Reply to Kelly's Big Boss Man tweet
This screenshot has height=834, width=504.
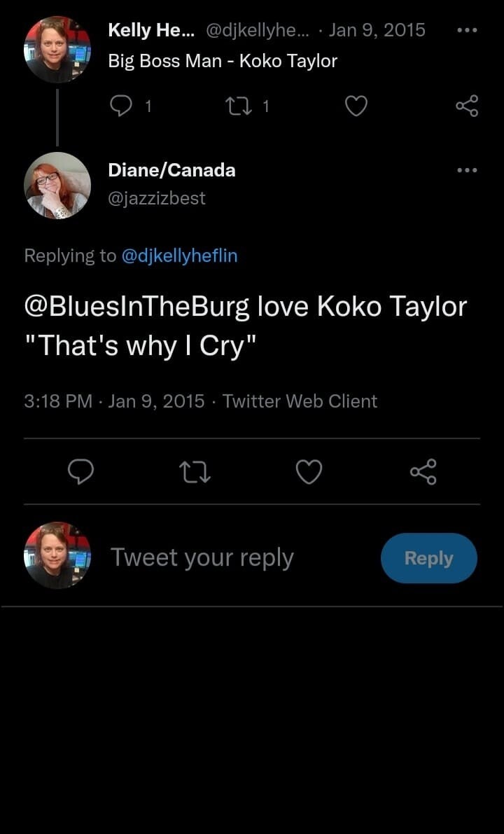point(122,106)
